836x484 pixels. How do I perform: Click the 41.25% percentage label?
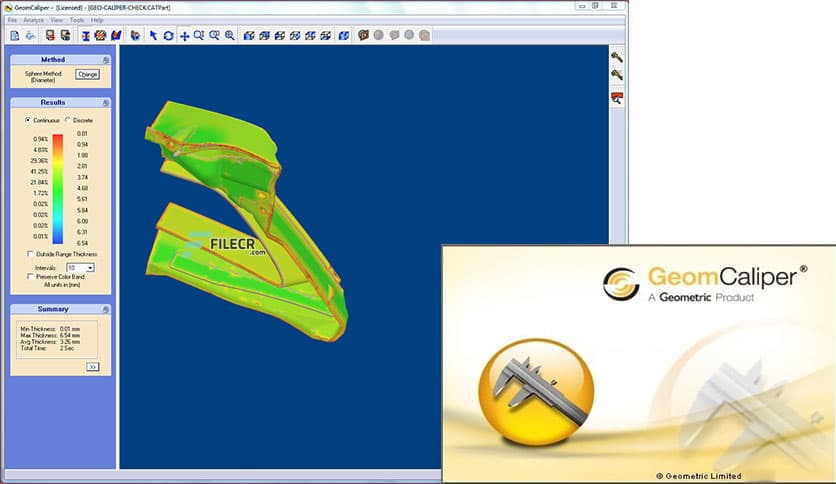(x=39, y=172)
